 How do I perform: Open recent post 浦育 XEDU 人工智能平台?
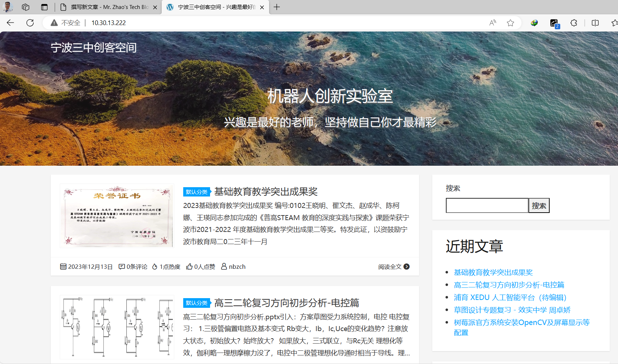[x=510, y=297]
